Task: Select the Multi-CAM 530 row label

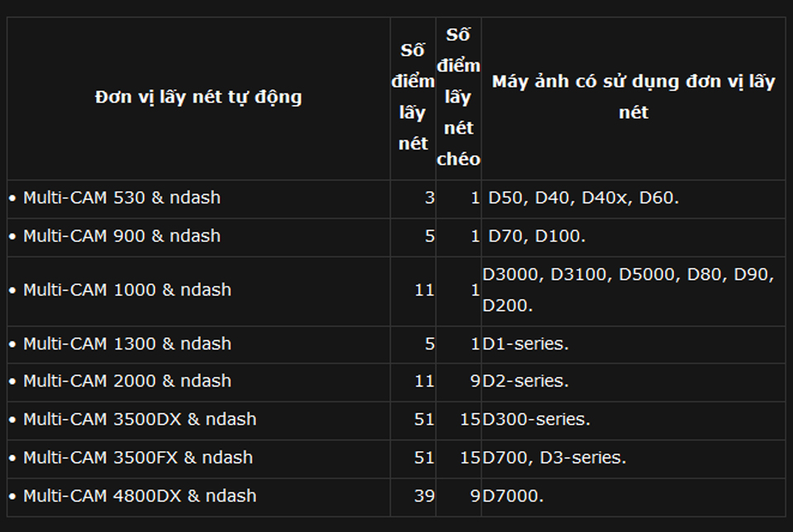Action: [x=121, y=198]
